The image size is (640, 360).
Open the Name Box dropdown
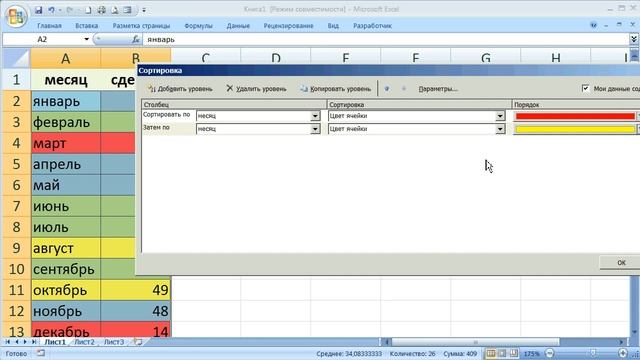tap(87, 39)
